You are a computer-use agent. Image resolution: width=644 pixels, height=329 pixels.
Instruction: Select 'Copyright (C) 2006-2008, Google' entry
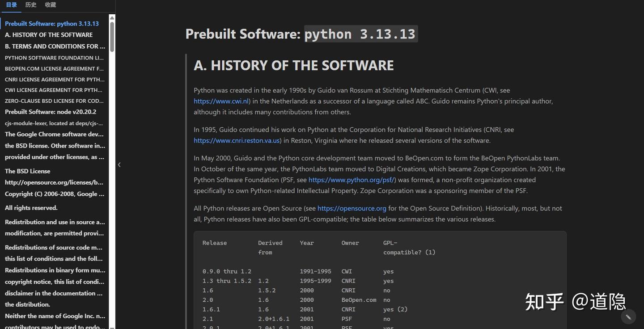[55, 194]
